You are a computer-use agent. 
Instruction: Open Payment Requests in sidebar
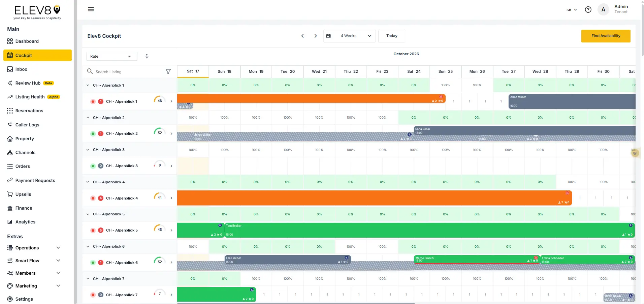(x=37, y=180)
